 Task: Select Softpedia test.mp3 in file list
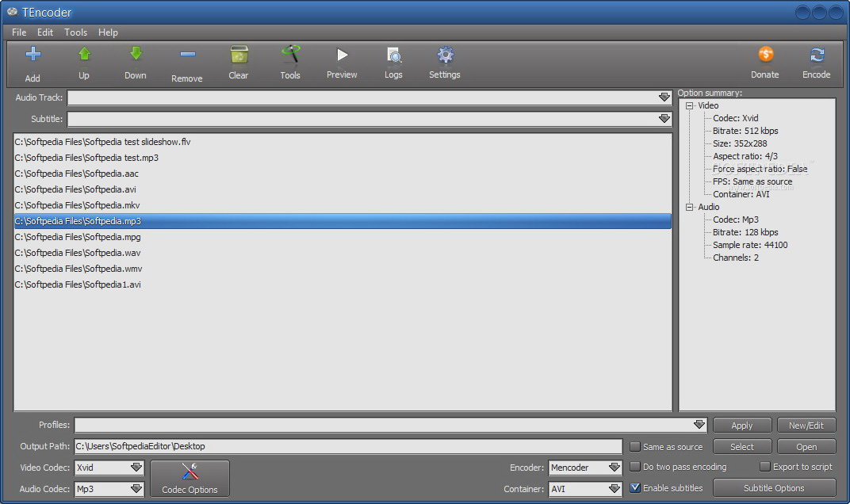[x=343, y=158]
